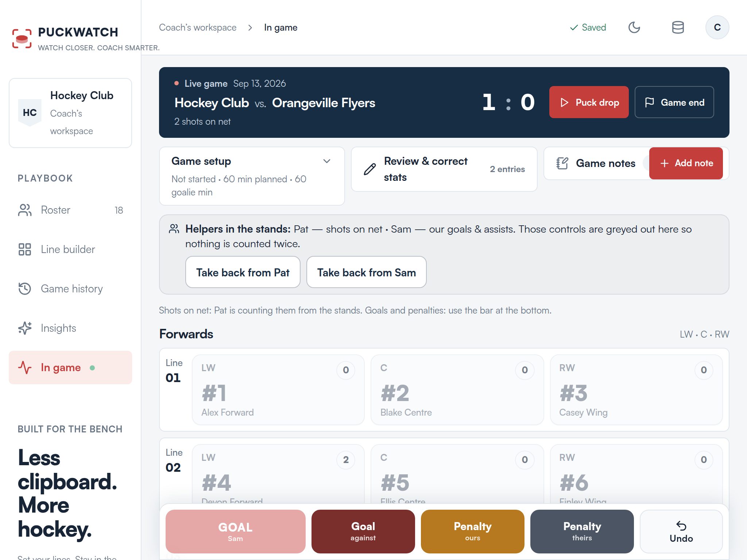Click the GOAL Sam button
747x560 pixels.
point(235,532)
